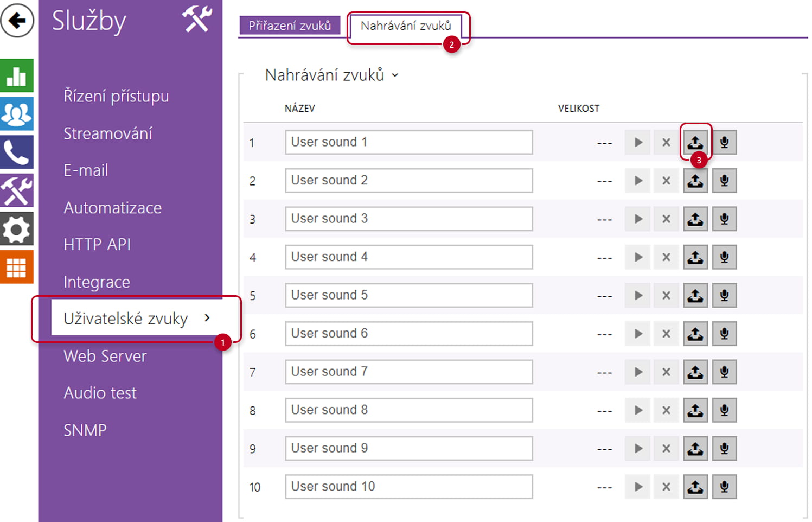This screenshot has width=812, height=522.
Task: Edit the User sound 10 name field
Action: click(x=409, y=487)
